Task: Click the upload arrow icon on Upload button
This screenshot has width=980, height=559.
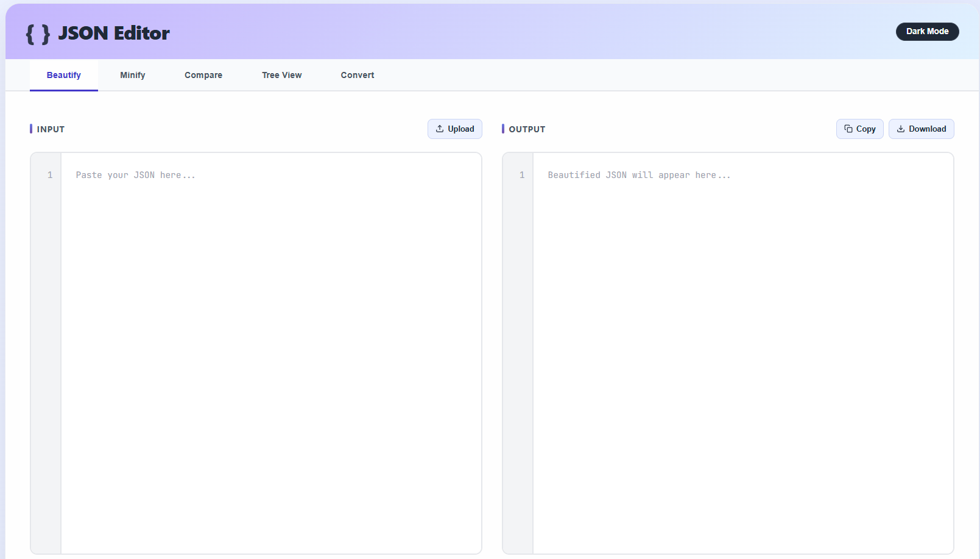Action: (x=440, y=129)
